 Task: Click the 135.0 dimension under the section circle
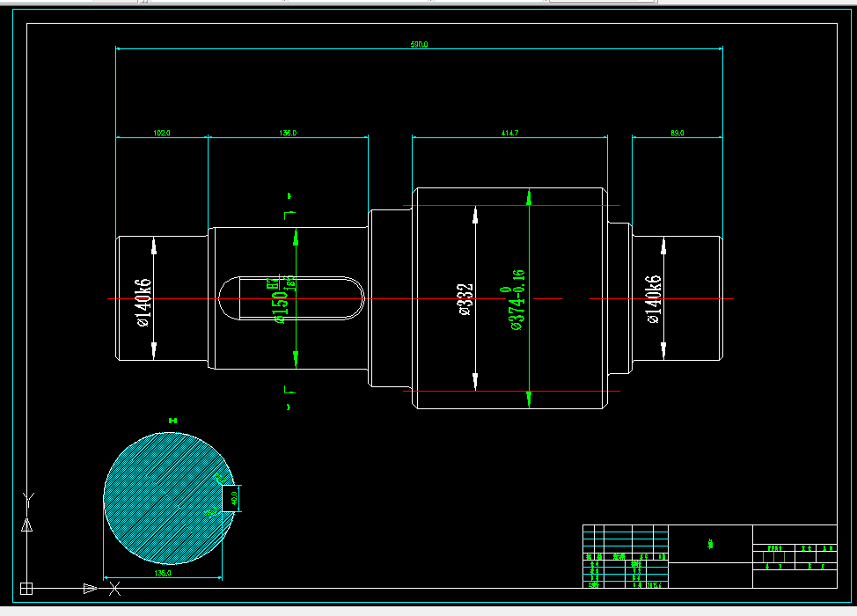[x=162, y=574]
